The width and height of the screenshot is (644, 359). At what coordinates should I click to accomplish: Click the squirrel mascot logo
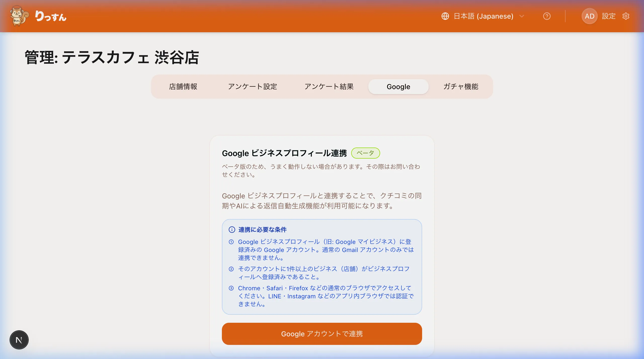click(x=19, y=16)
